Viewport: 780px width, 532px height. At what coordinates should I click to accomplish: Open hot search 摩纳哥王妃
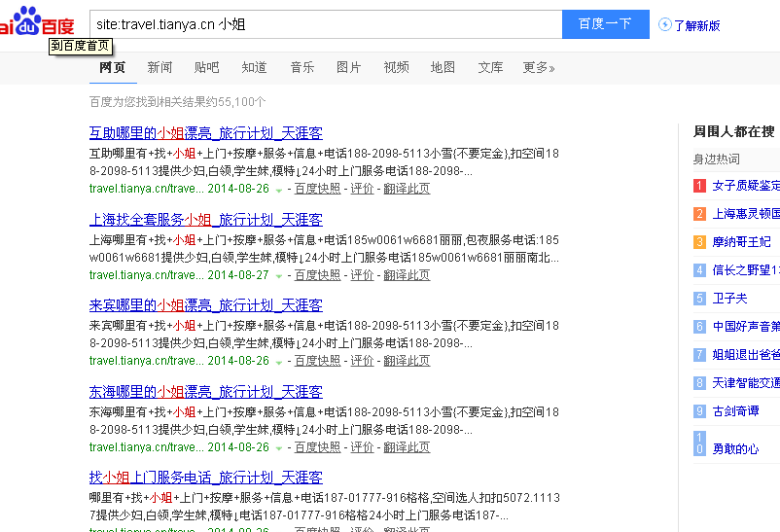point(742,242)
